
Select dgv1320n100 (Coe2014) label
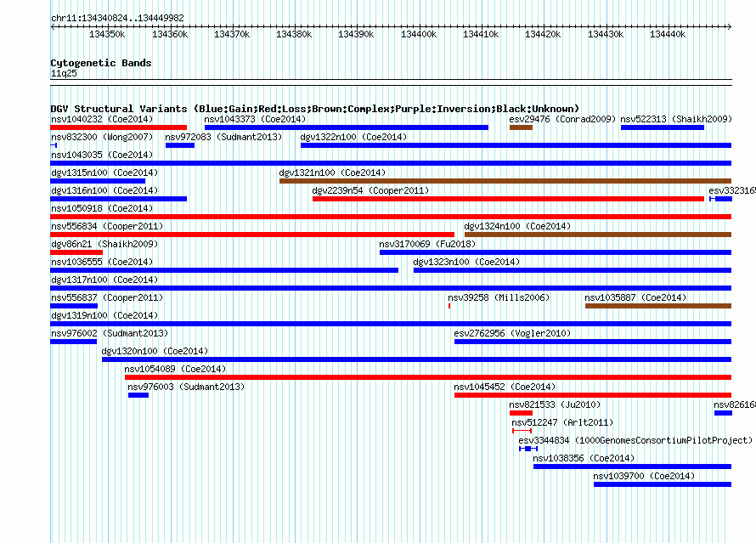click(x=155, y=351)
